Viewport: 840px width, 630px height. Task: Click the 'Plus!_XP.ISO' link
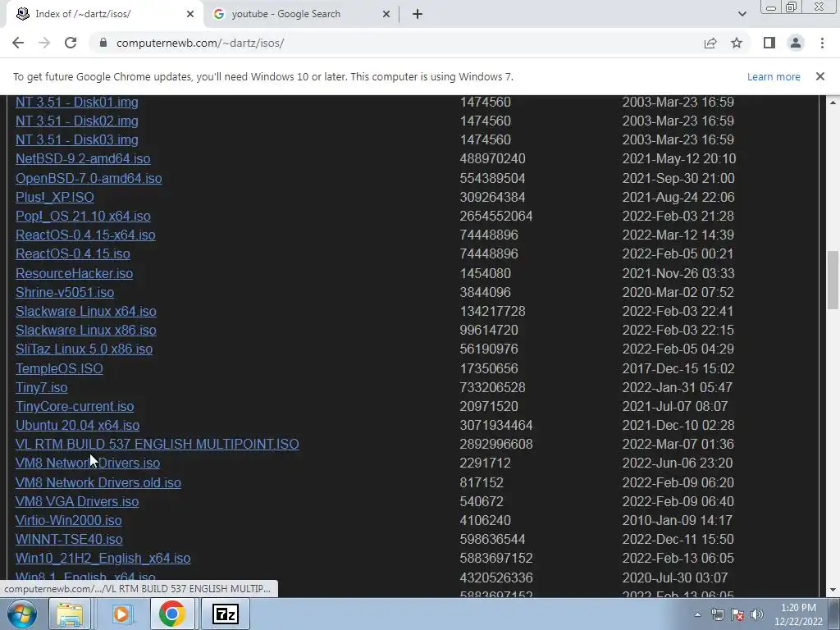coord(55,197)
